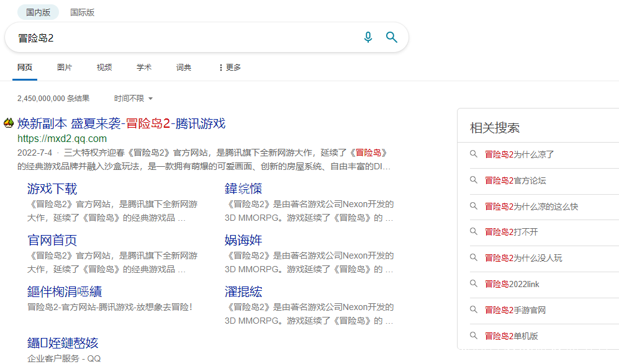
Task: Open the 焕新副本 盛夏来袭 result title
Action: (x=121, y=123)
